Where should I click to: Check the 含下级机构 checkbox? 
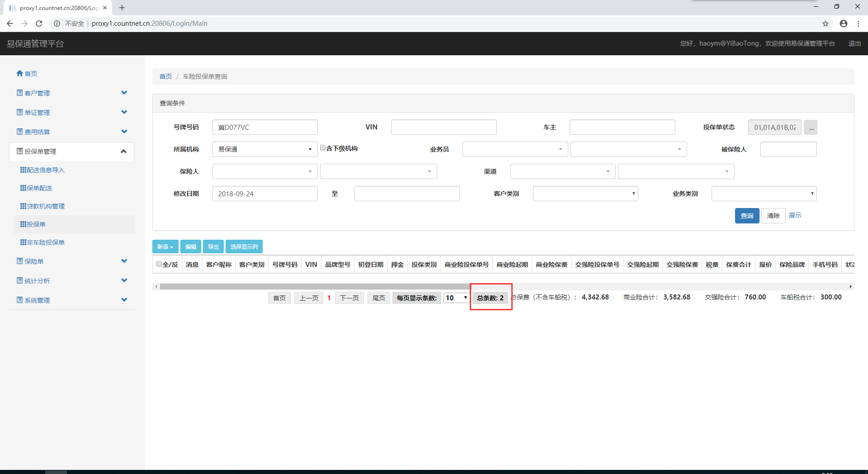323,148
